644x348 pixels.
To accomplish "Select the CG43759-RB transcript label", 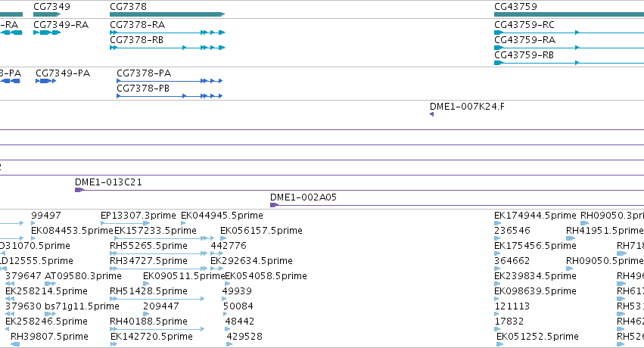I will click(524, 55).
